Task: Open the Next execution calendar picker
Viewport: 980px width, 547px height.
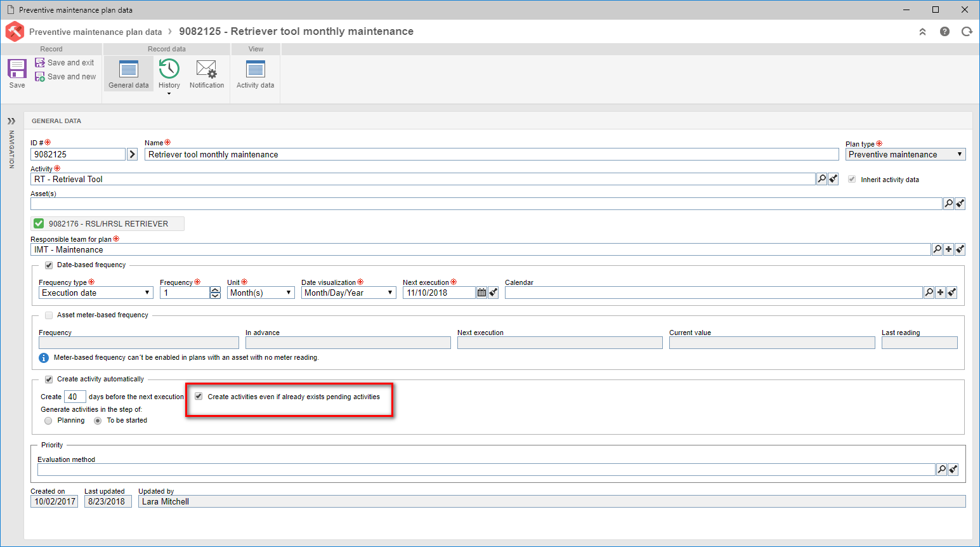Action: 482,293
